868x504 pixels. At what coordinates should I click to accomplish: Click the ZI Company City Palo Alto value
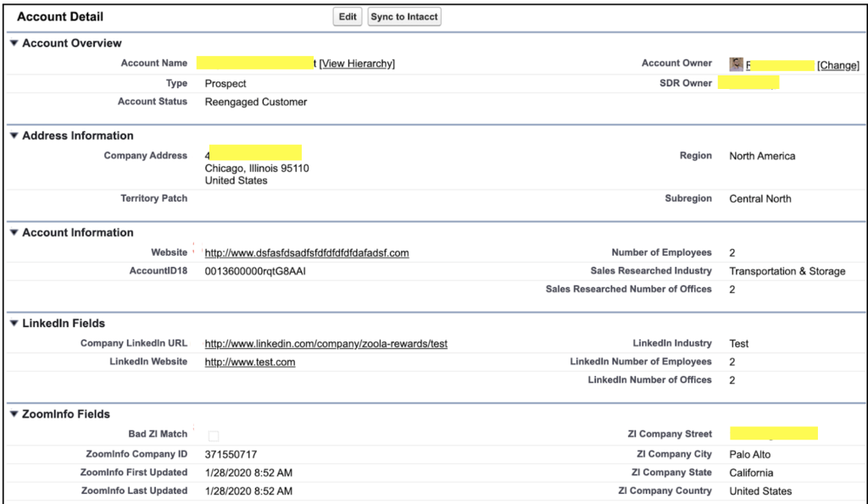point(750,455)
